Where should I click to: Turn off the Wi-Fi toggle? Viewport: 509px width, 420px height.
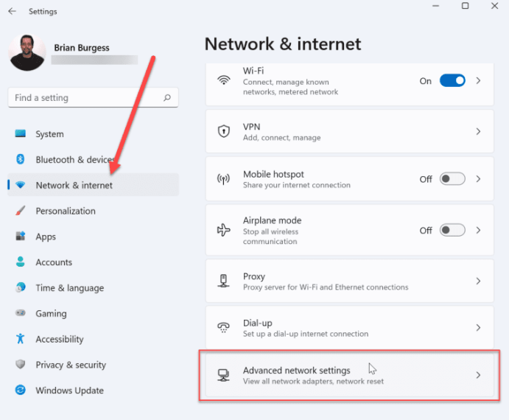click(452, 80)
